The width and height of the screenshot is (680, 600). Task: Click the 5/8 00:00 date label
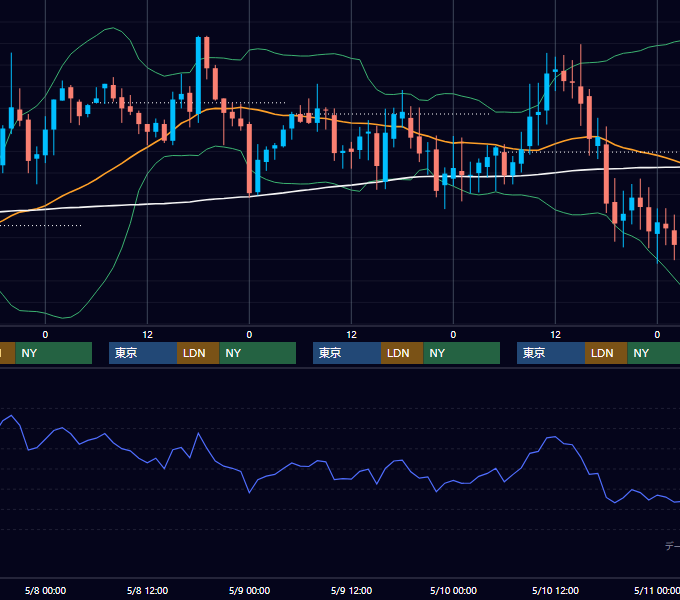pos(46,590)
